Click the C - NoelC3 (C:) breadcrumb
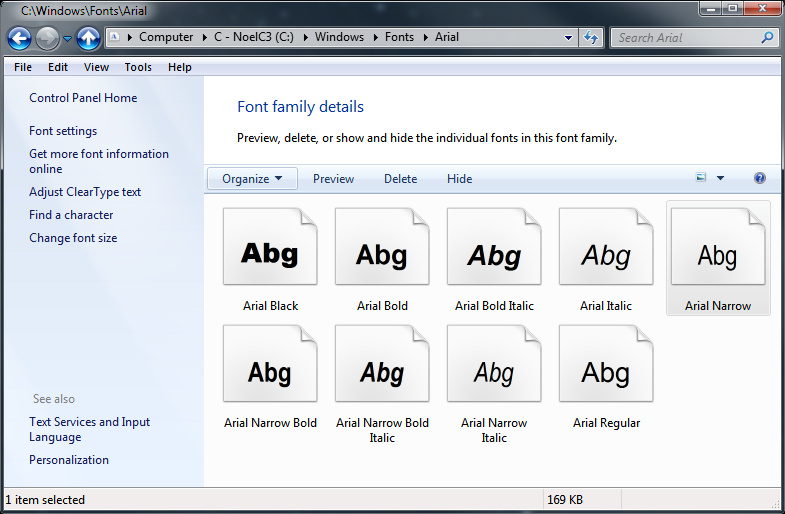 coord(254,37)
